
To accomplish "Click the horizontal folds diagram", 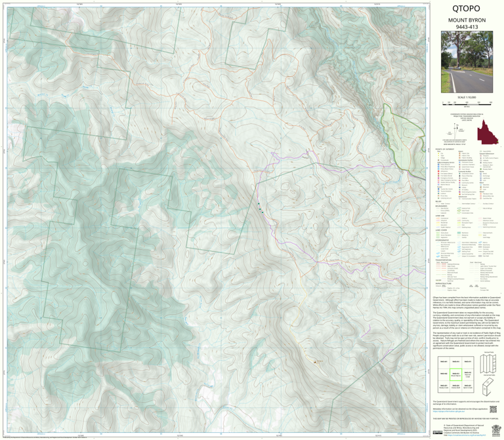I will click(x=488, y=387).
